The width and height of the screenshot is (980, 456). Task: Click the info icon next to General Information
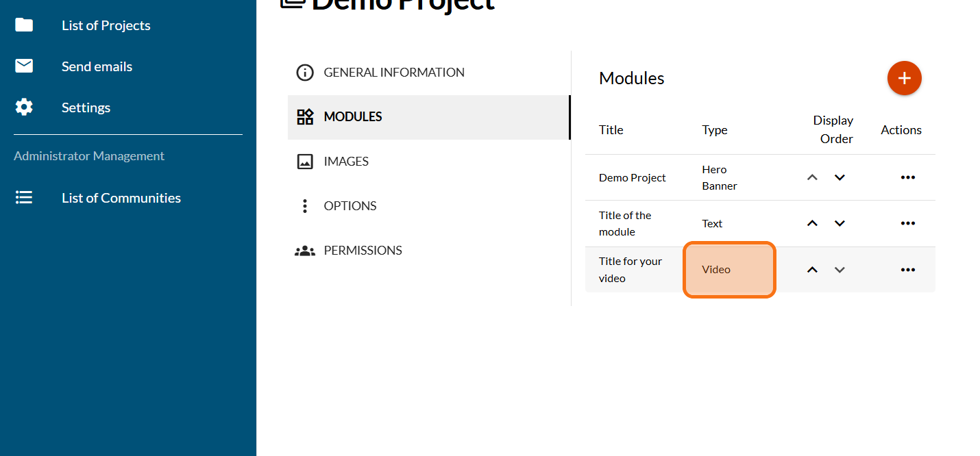[x=304, y=73]
